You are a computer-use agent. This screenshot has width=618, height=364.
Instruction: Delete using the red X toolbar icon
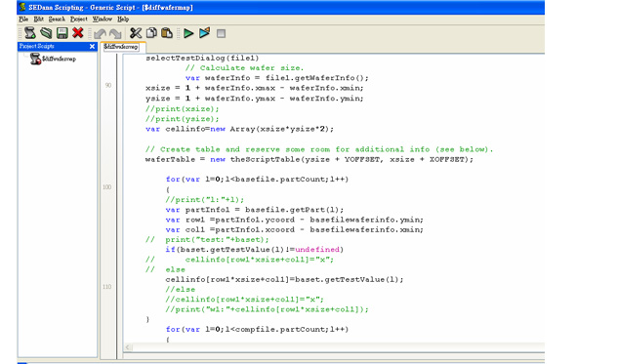(78, 33)
